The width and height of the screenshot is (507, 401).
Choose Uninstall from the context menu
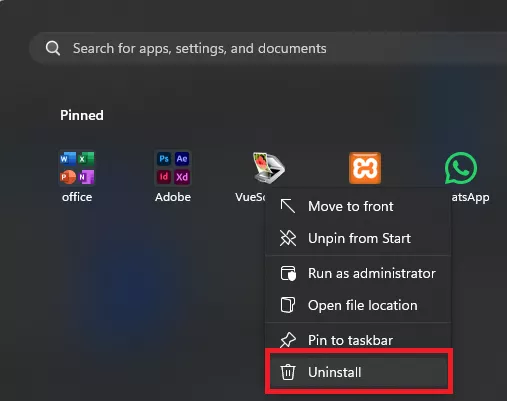(x=358, y=372)
